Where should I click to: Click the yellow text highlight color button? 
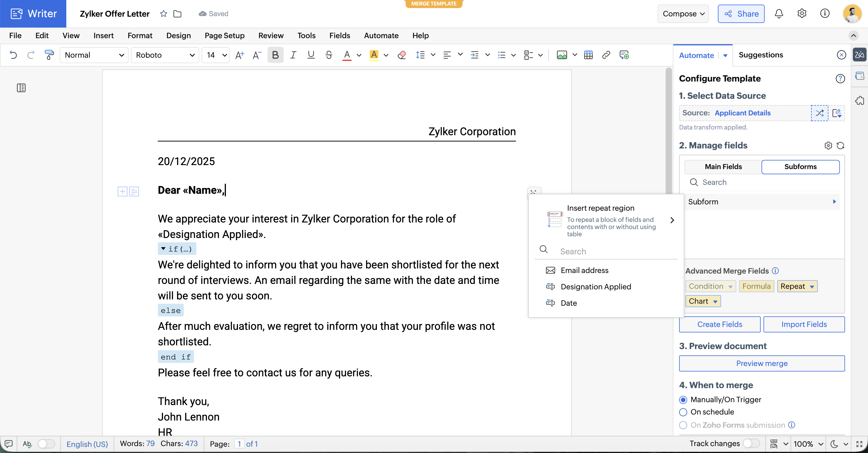(374, 55)
